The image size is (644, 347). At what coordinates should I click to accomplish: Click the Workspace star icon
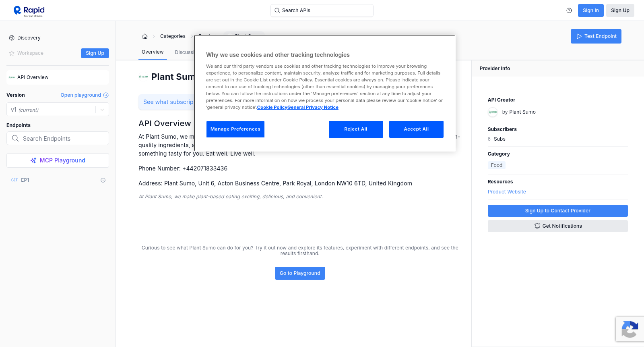point(12,53)
